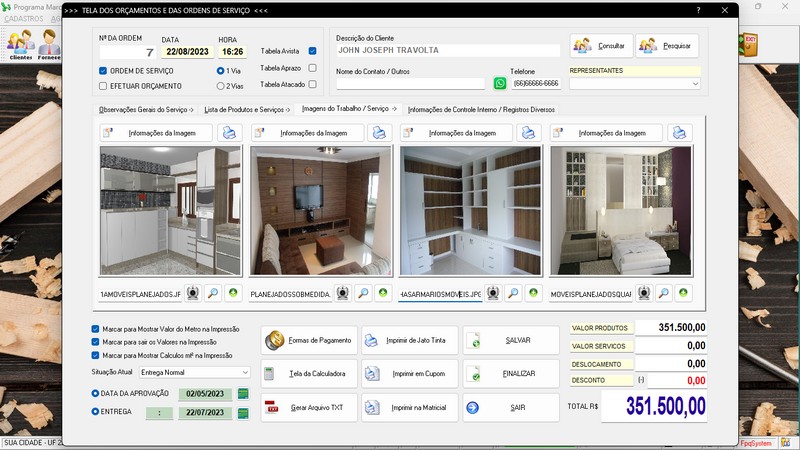Print the bedroom image via printer icon
This screenshot has width=800, height=450.
(x=679, y=133)
